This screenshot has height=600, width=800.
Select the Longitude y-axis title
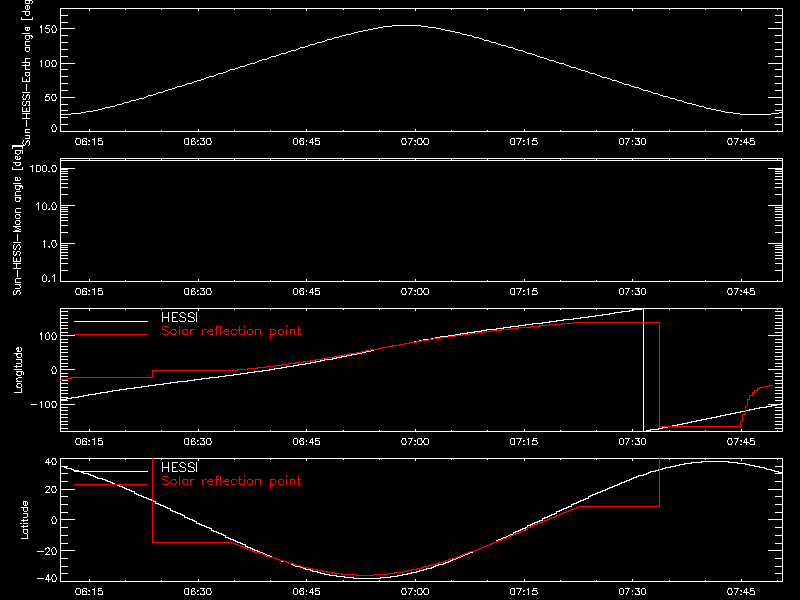point(18,370)
